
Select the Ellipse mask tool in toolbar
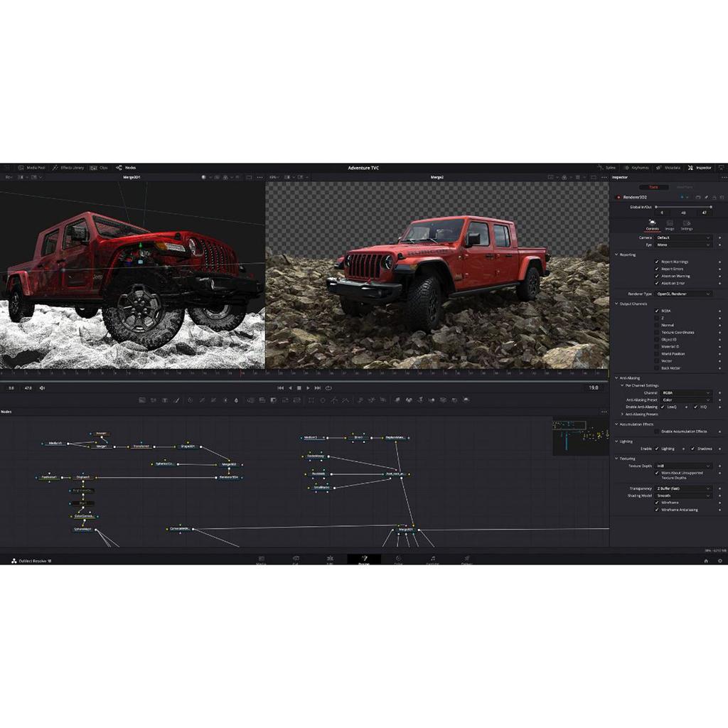323,400
